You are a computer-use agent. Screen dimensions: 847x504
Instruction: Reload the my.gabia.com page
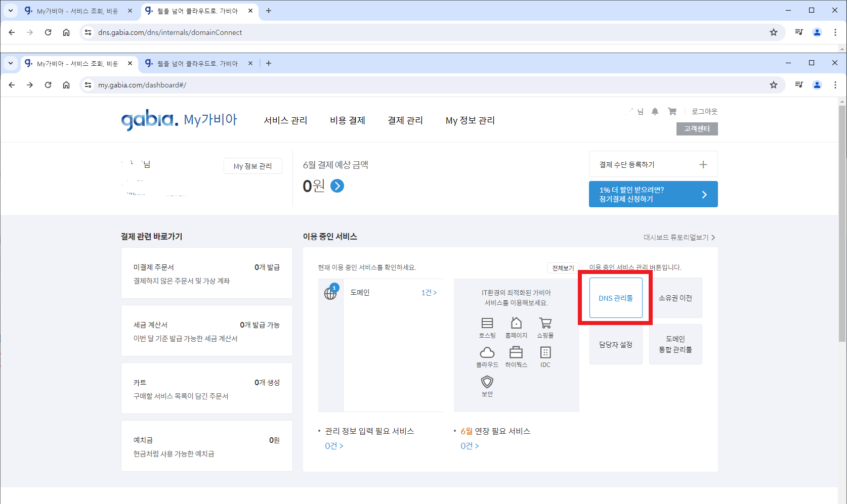[48, 85]
